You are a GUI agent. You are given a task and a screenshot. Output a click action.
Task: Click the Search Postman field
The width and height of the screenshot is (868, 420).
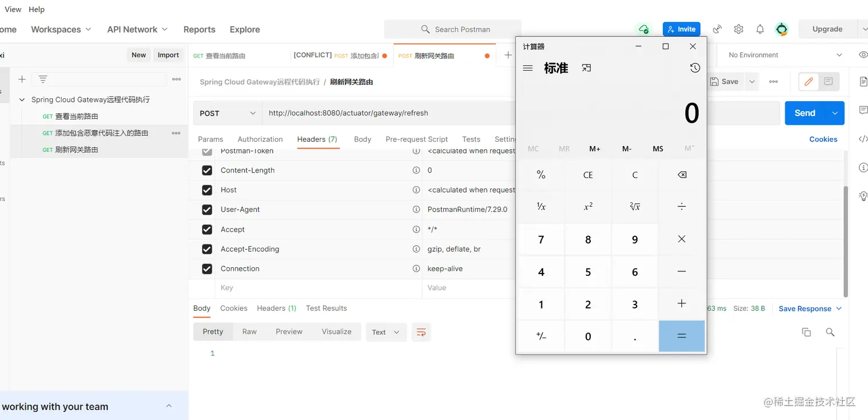(452, 29)
